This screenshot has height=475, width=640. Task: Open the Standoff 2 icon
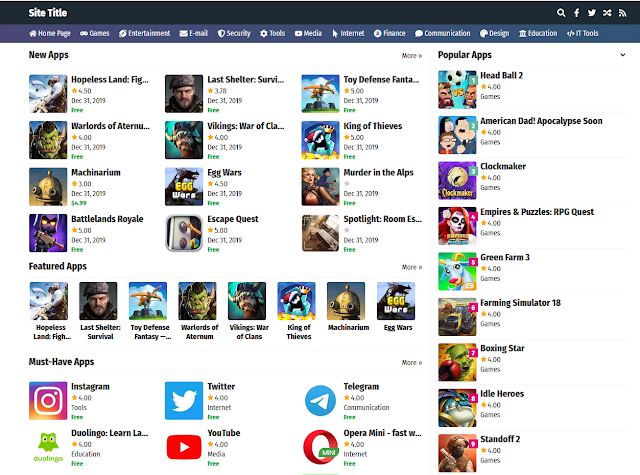[x=457, y=453]
